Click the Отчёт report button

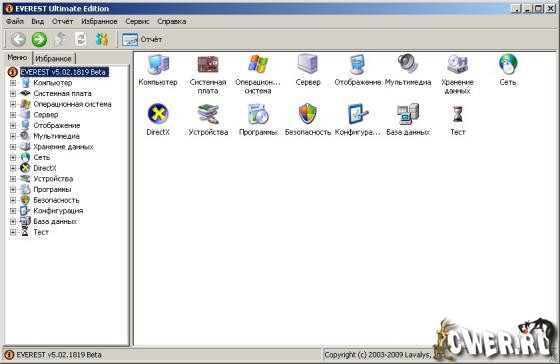tap(142, 39)
